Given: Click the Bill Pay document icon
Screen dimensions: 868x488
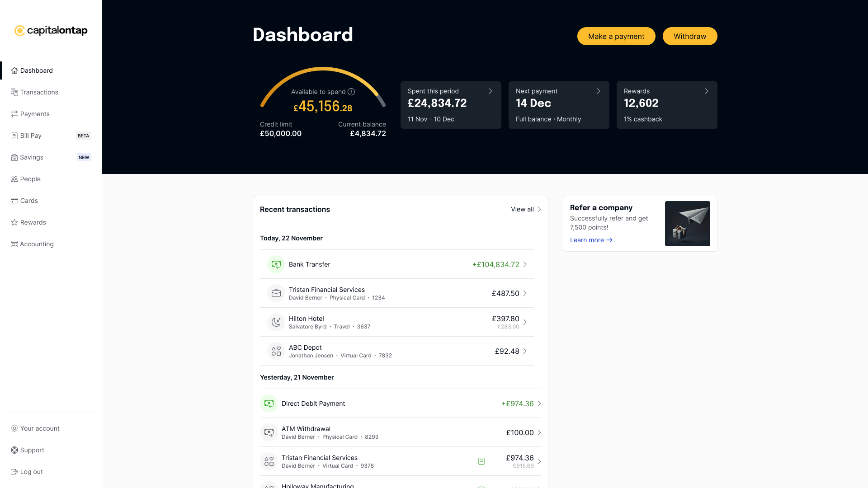Looking at the screenshot, I should (x=14, y=136).
